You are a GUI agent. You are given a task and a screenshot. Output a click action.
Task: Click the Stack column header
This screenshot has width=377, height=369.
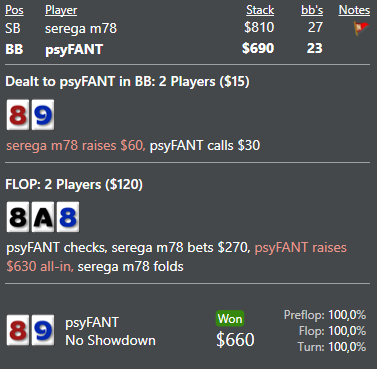[260, 10]
